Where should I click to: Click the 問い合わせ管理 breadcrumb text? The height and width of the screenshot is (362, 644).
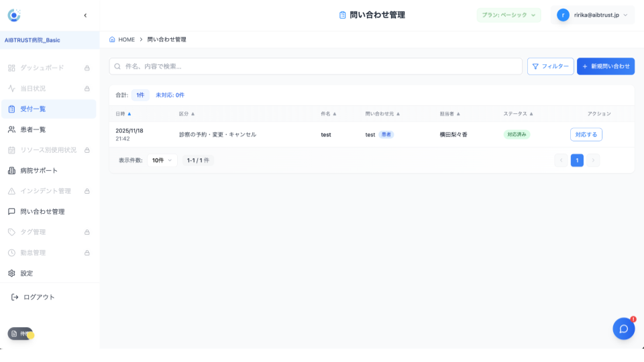tap(167, 40)
